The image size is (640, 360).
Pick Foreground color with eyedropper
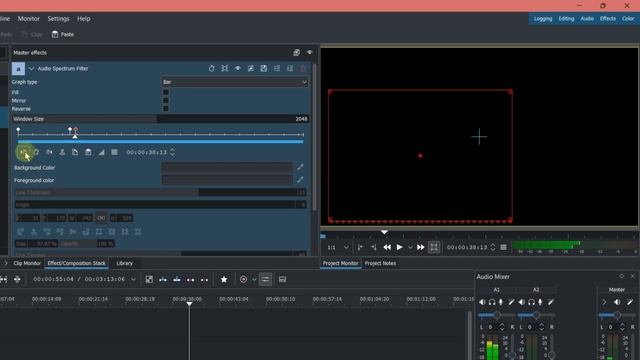pyautogui.click(x=300, y=180)
